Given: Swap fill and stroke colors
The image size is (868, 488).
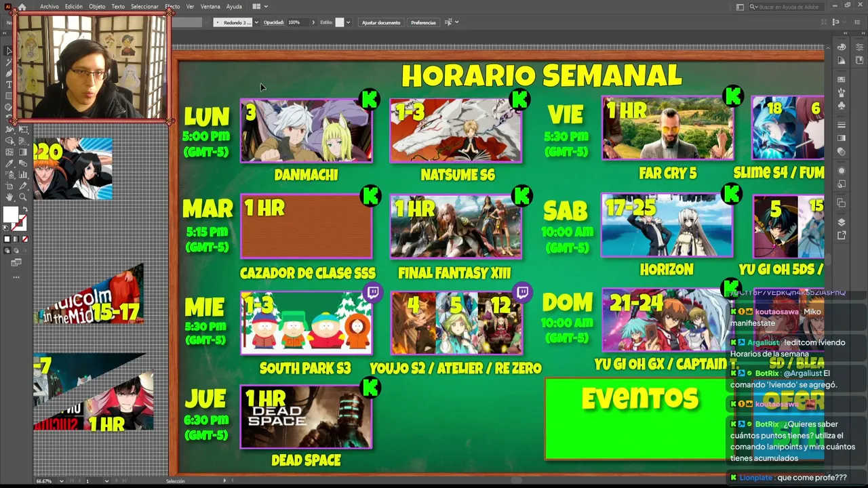Looking at the screenshot, I should [x=24, y=209].
